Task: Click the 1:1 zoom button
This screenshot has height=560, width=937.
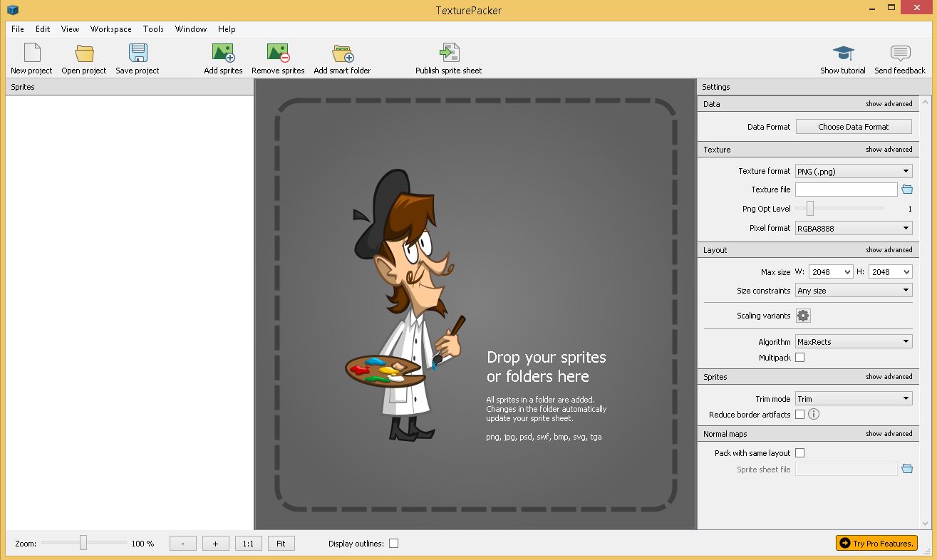Action: [x=248, y=544]
